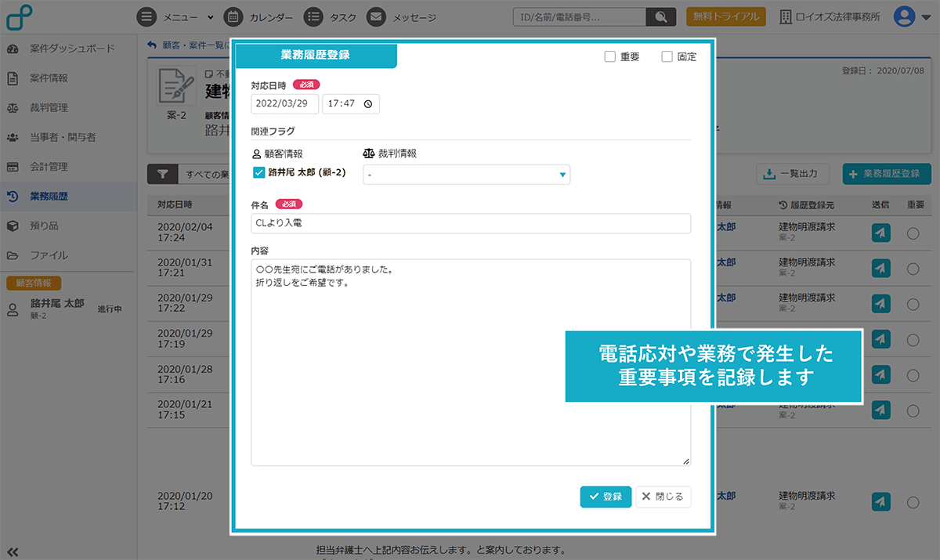Click the 裁判管理 scales icon
Viewport: 940px width, 560px height.
(13, 108)
